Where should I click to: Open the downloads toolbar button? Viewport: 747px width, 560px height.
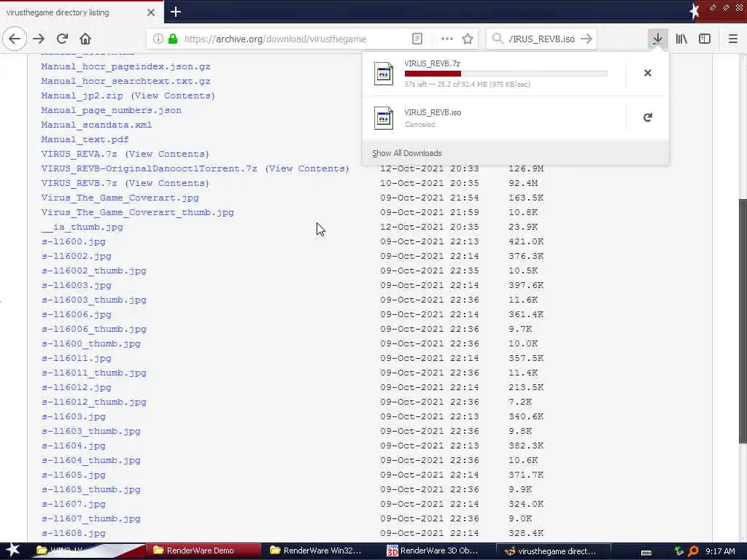click(x=657, y=39)
